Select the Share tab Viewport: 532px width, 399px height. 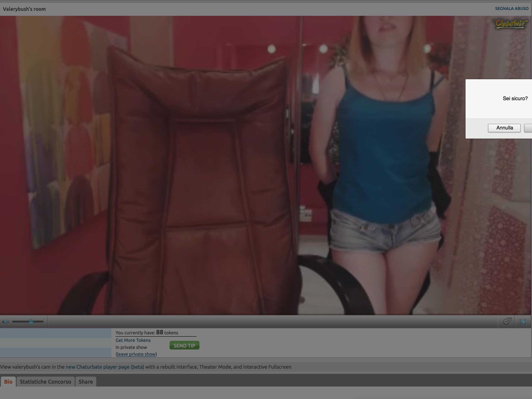(86, 382)
